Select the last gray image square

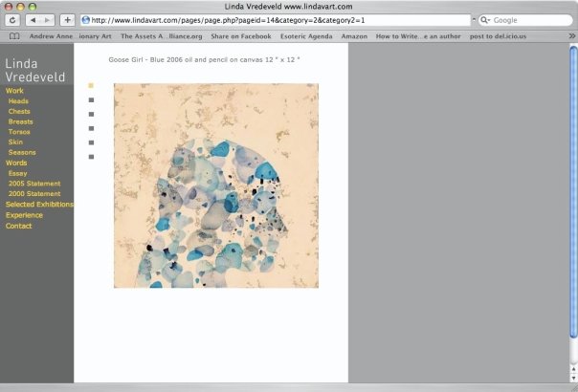(91, 157)
